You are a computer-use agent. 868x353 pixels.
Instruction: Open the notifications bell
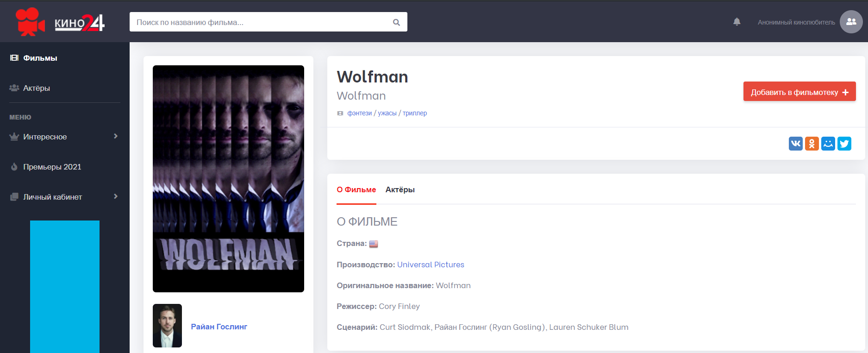737,22
